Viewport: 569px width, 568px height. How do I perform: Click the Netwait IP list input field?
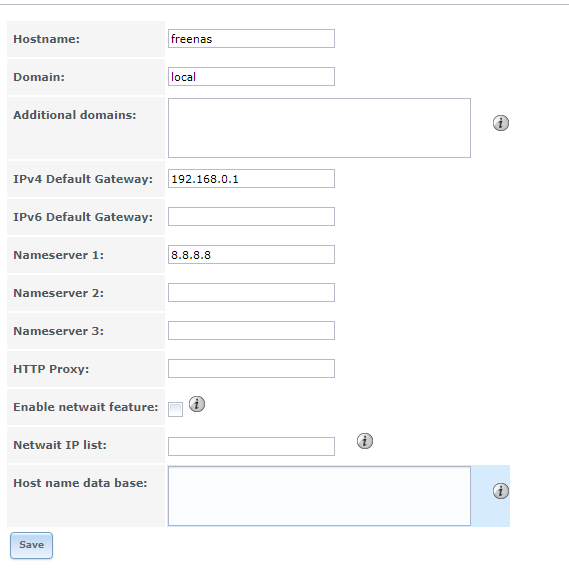click(251, 446)
